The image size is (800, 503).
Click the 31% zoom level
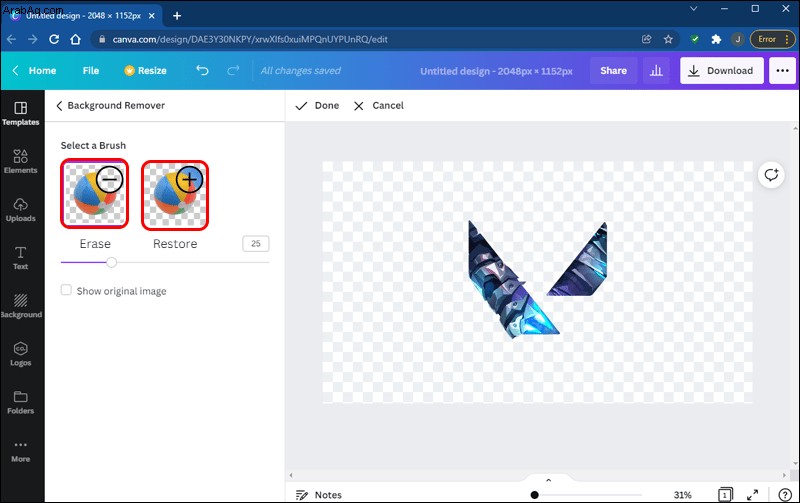[682, 494]
